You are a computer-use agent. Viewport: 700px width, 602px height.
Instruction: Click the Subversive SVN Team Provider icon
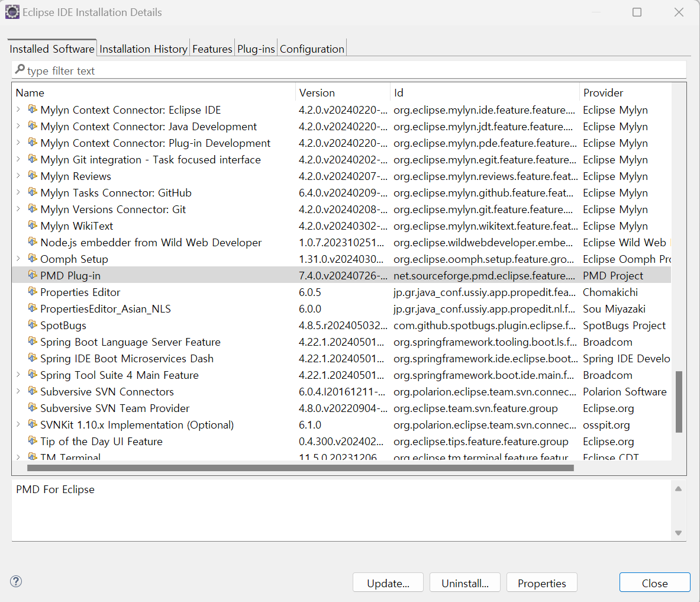(x=33, y=408)
